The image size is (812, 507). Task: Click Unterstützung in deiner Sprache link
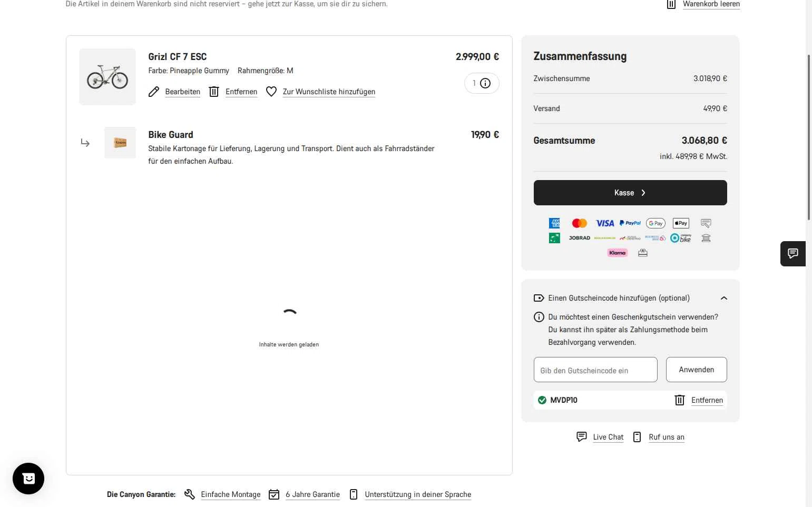418,494
